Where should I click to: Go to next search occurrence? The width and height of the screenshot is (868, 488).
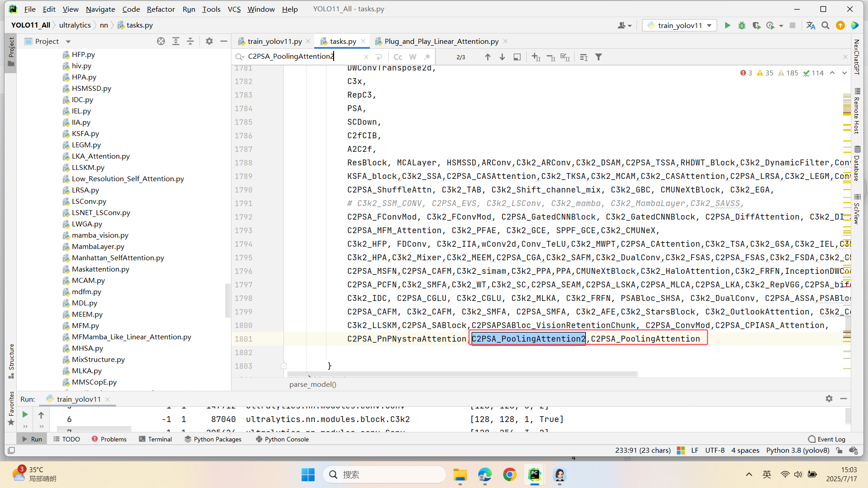[x=502, y=57]
